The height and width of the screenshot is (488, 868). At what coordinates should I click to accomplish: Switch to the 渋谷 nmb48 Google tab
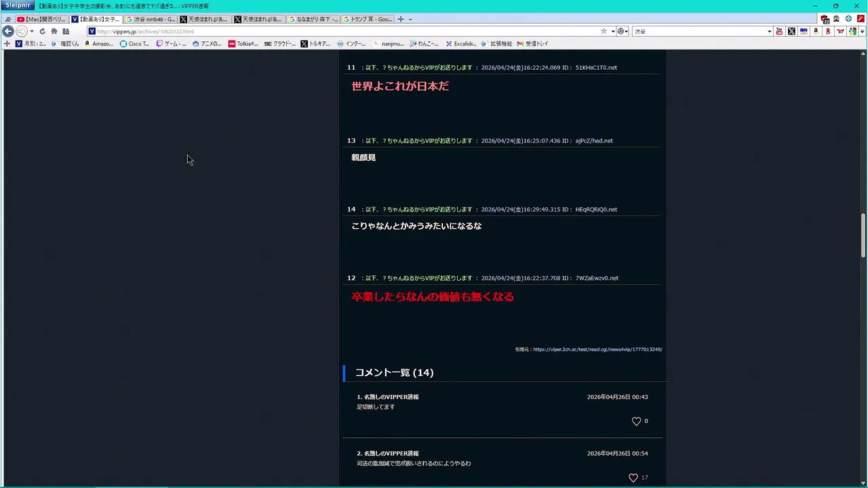[x=151, y=19]
